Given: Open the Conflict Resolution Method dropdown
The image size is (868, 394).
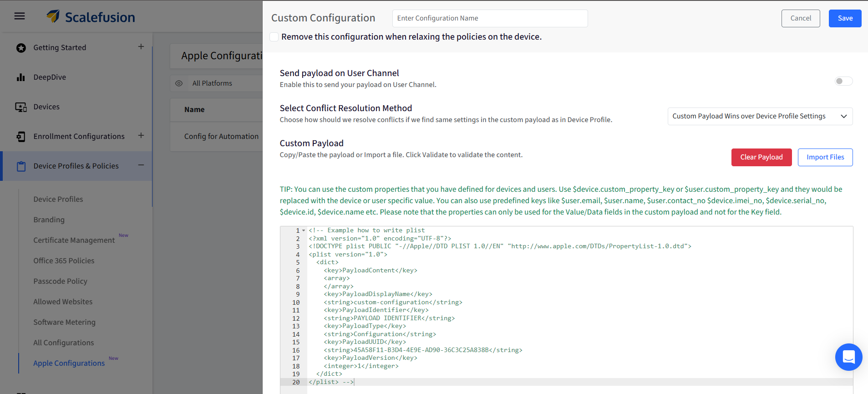Looking at the screenshot, I should (x=760, y=116).
